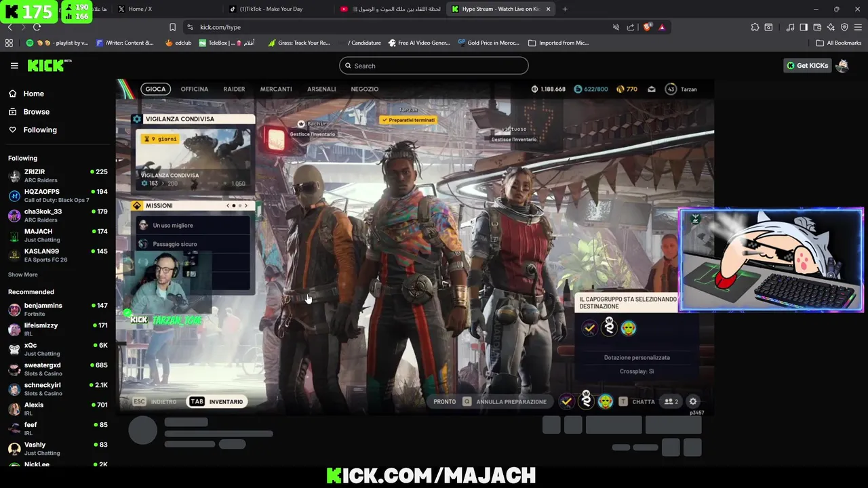Select the ARSENALI game tab

[x=321, y=89]
